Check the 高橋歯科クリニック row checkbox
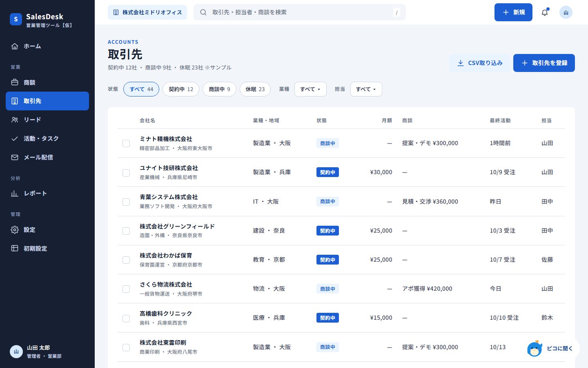Image resolution: width=588 pixels, height=368 pixels. point(126,318)
